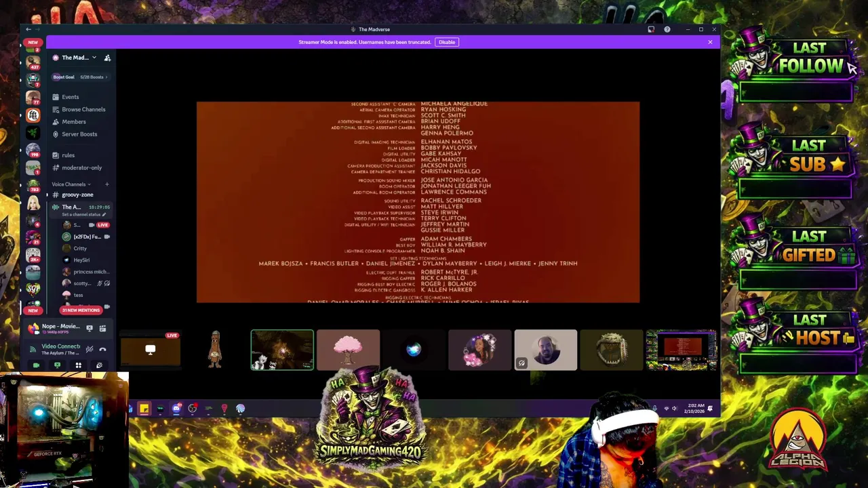Viewport: 868px width, 488px height.
Task: Open the Help question mark icon
Action: point(667,29)
